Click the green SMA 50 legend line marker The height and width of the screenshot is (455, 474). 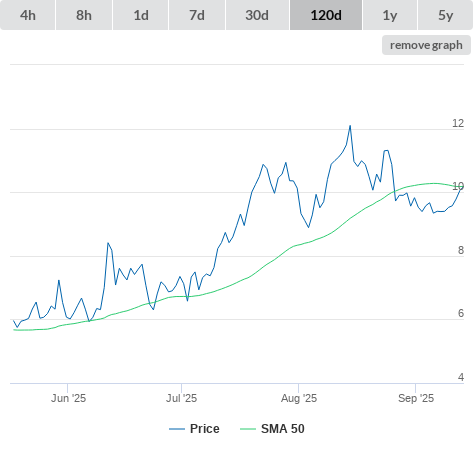248,429
